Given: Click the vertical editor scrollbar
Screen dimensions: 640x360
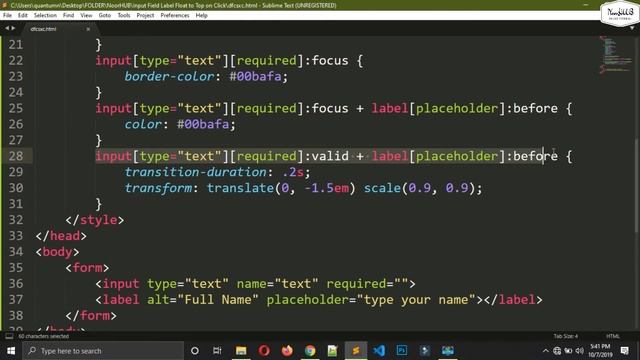Looking at the screenshot, I should 637,186.
